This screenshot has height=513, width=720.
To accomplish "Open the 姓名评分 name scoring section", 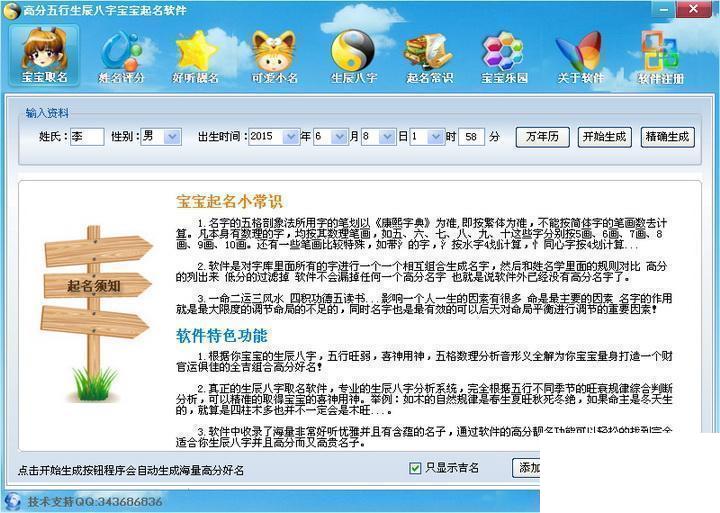I will click(122, 58).
